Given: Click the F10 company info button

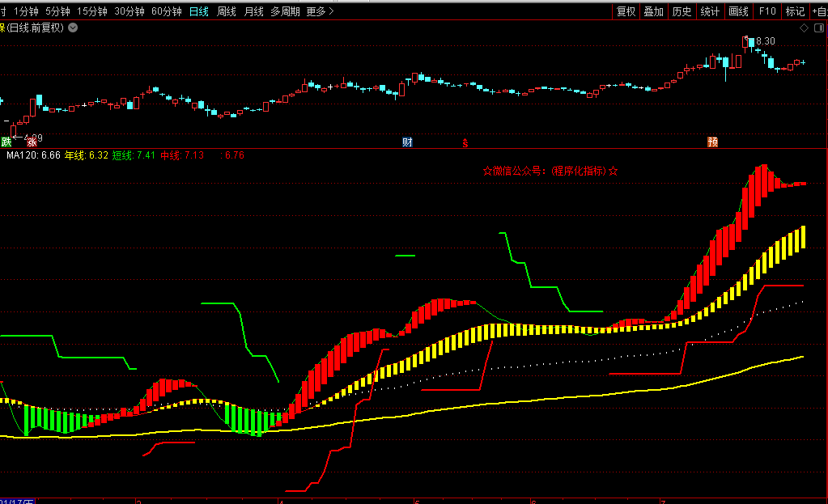Looking at the screenshot, I should pyautogui.click(x=767, y=11).
